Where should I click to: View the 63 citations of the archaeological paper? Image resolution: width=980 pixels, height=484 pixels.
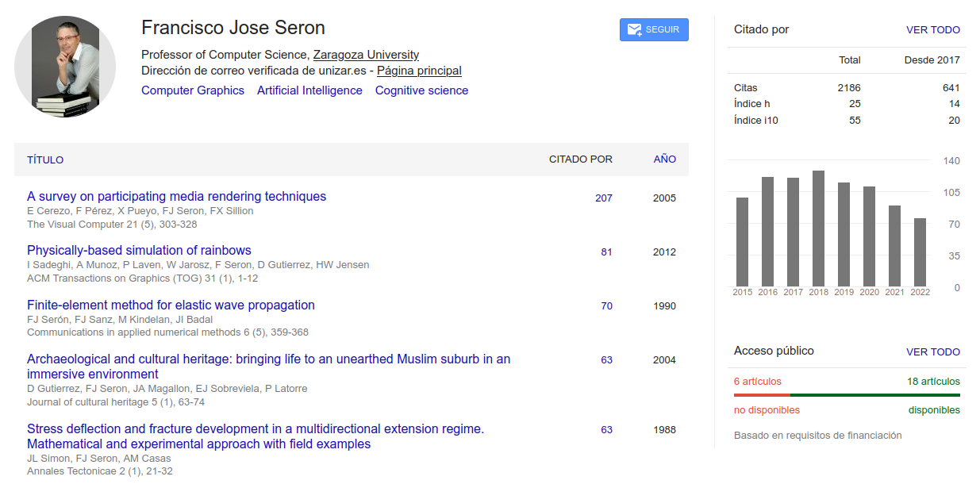[x=607, y=359]
